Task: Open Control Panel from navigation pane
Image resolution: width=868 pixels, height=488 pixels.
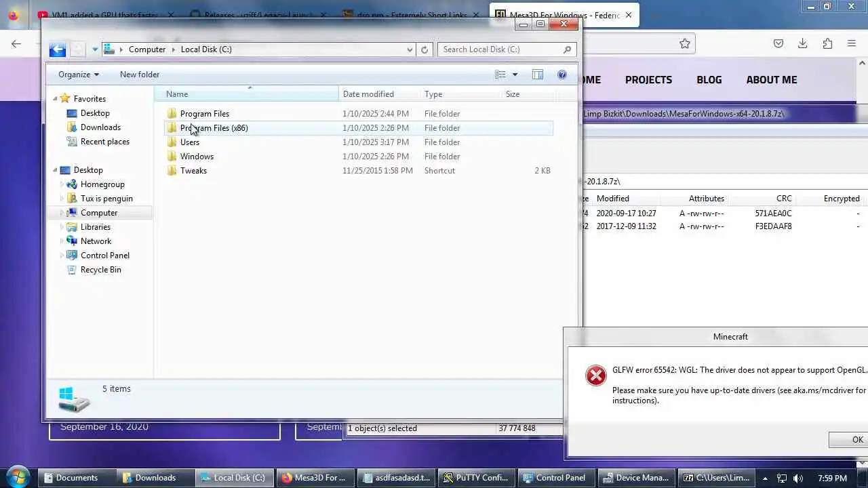Action: (105, 256)
